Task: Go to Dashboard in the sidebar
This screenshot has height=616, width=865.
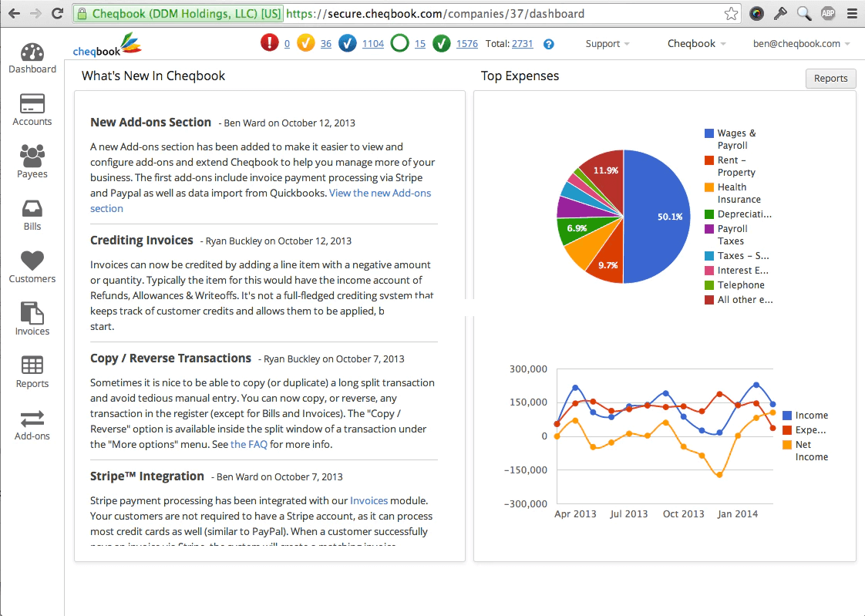Action: click(x=32, y=59)
